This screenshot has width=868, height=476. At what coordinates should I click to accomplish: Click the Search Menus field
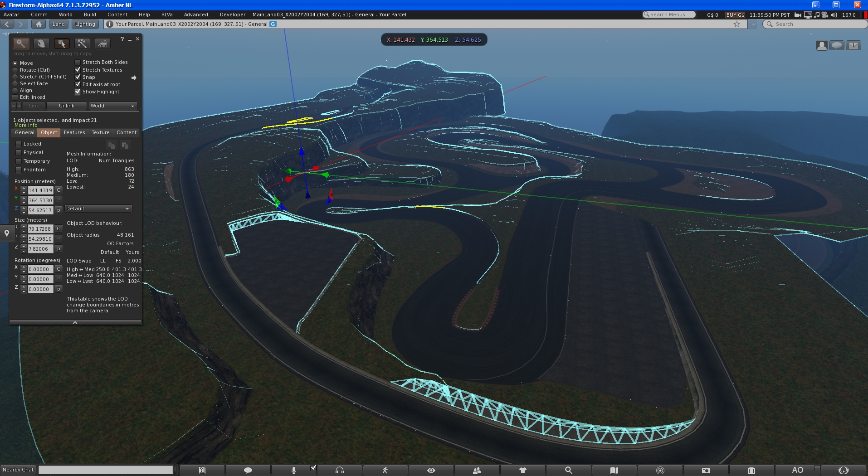[x=669, y=15]
